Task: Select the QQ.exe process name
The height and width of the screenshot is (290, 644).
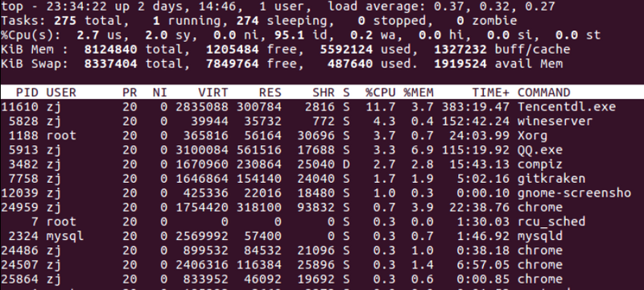Action: click(539, 150)
